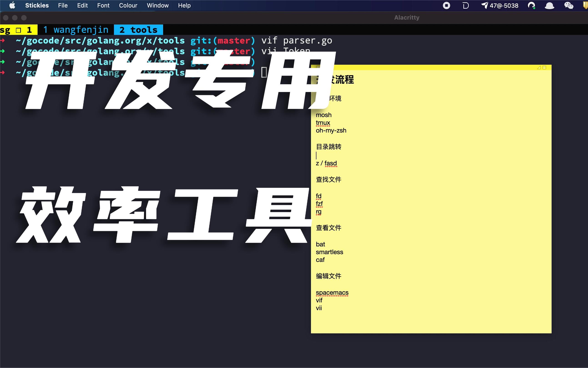
Task: Open the Window menu
Action: click(158, 5)
